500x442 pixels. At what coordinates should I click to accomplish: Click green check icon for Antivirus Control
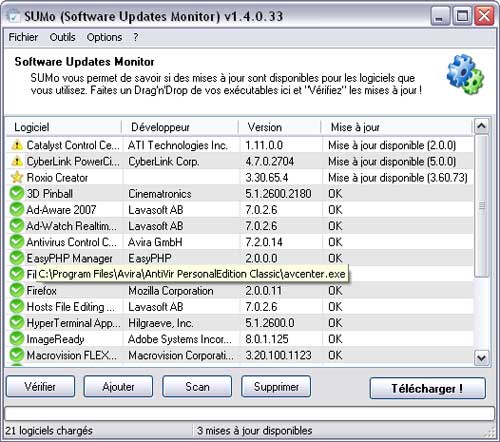point(17,242)
